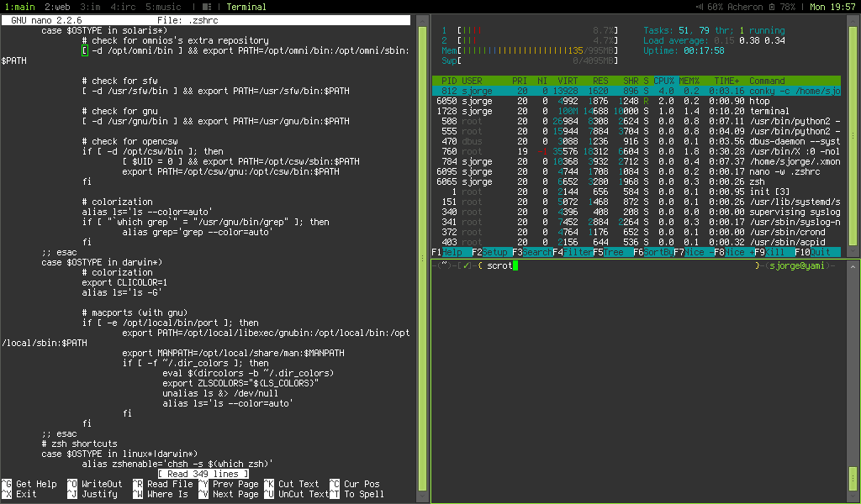Select the /usr/sbin/acpid process row
This screenshot has width=861, height=504.
pyautogui.click(x=636, y=242)
